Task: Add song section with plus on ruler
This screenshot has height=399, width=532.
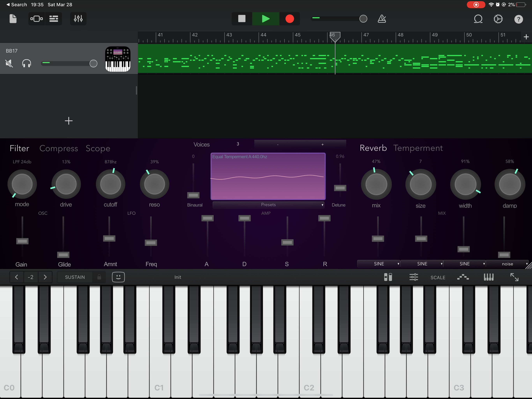Action: click(x=526, y=37)
